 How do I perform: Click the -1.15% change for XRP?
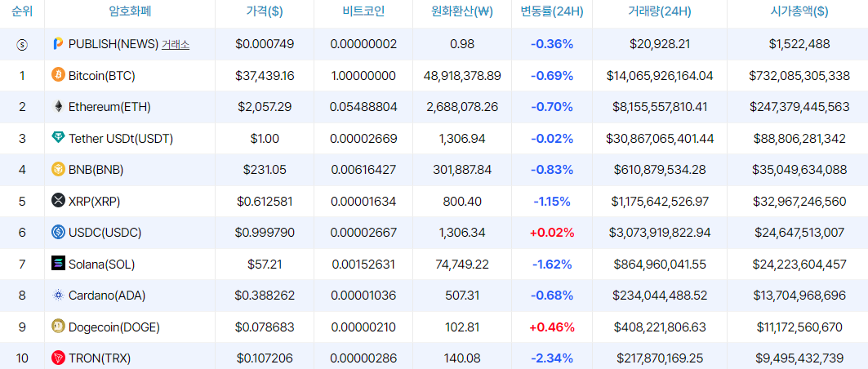click(x=552, y=202)
